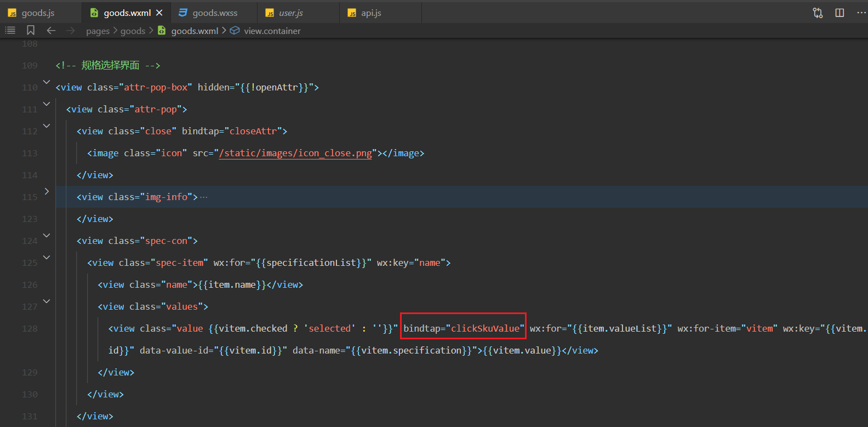Click the "clickSkuValue" bindtap value
Image resolution: width=868 pixels, height=427 pixels.
[x=485, y=329]
